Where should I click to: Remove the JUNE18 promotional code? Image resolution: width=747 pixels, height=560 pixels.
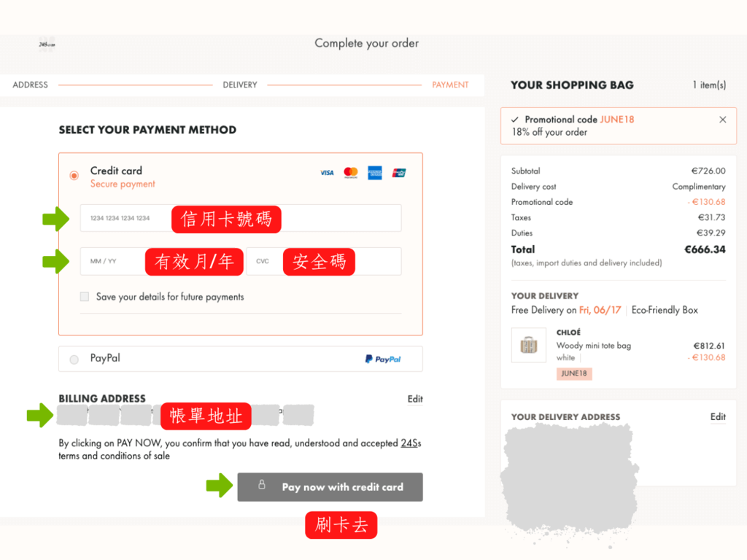point(723,120)
